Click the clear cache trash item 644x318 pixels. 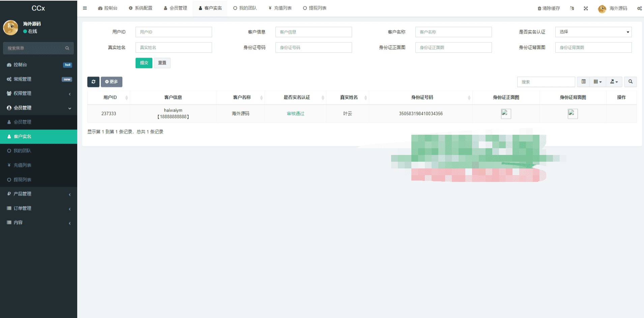click(549, 8)
